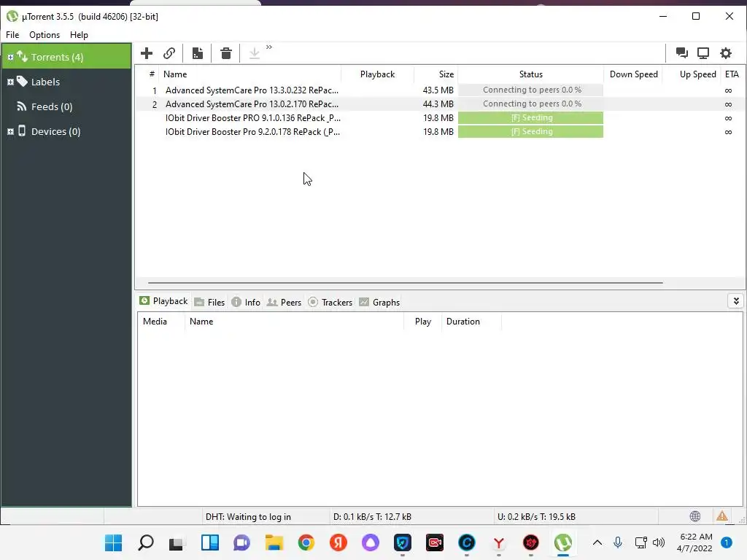Switch to the Playback tab

[164, 301]
